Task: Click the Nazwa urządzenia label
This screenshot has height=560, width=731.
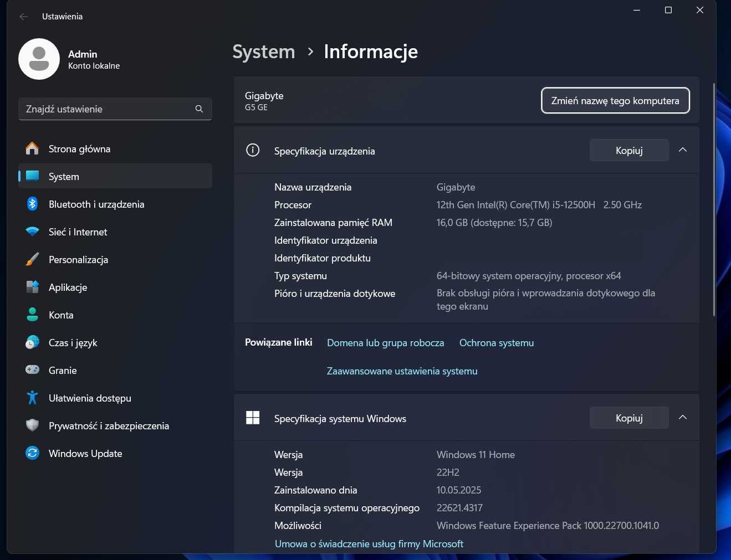Action: point(313,187)
